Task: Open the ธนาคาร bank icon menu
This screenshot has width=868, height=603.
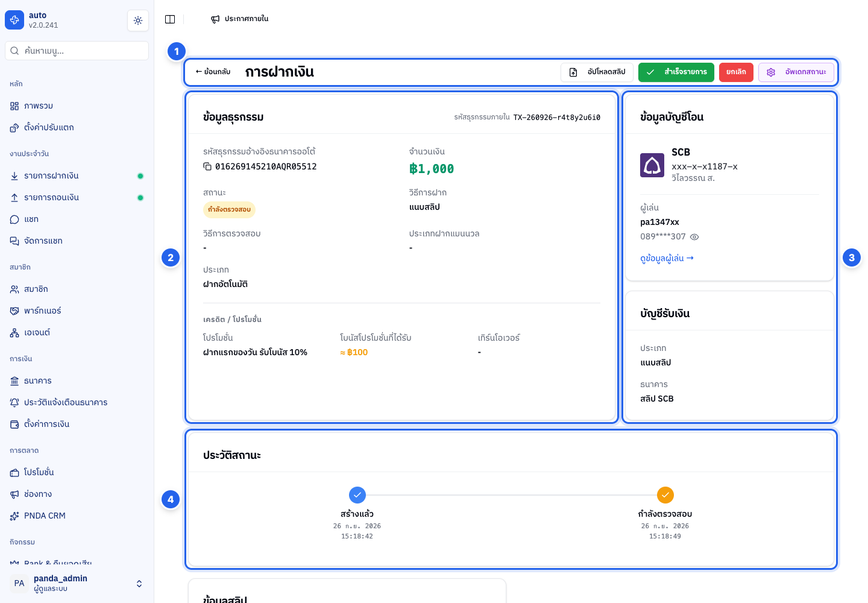Action: 14,380
